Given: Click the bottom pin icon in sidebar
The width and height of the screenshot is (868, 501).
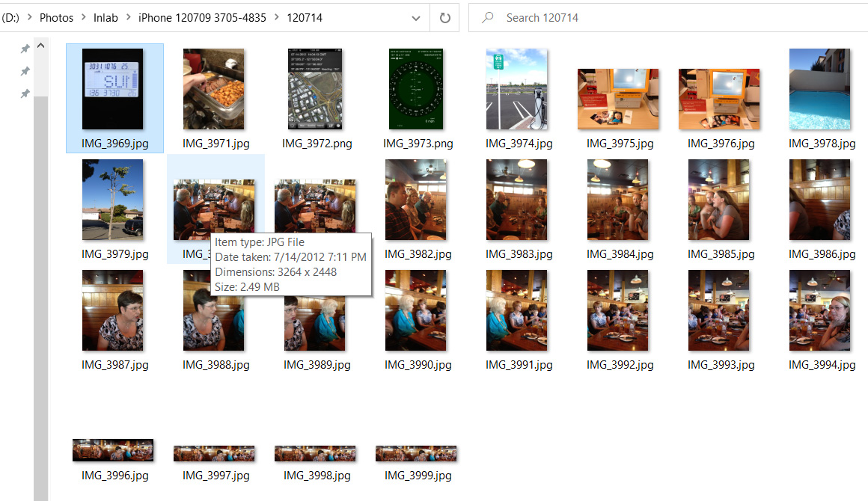Looking at the screenshot, I should click(x=25, y=93).
